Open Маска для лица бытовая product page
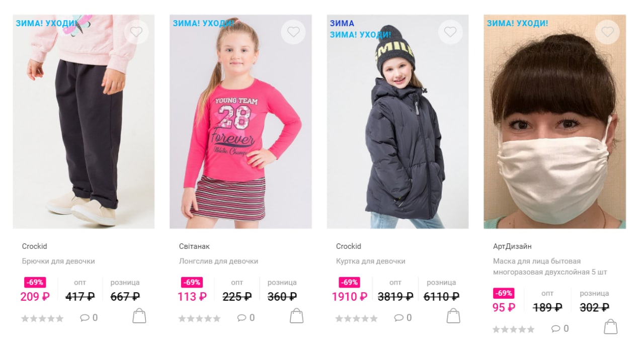The image size is (644, 353). [550, 267]
